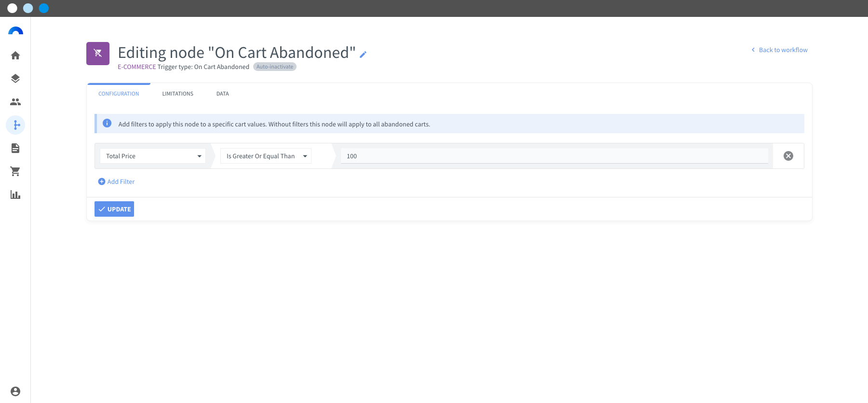The width and height of the screenshot is (868, 403).
Task: Select the Configuration tab
Action: pos(119,94)
